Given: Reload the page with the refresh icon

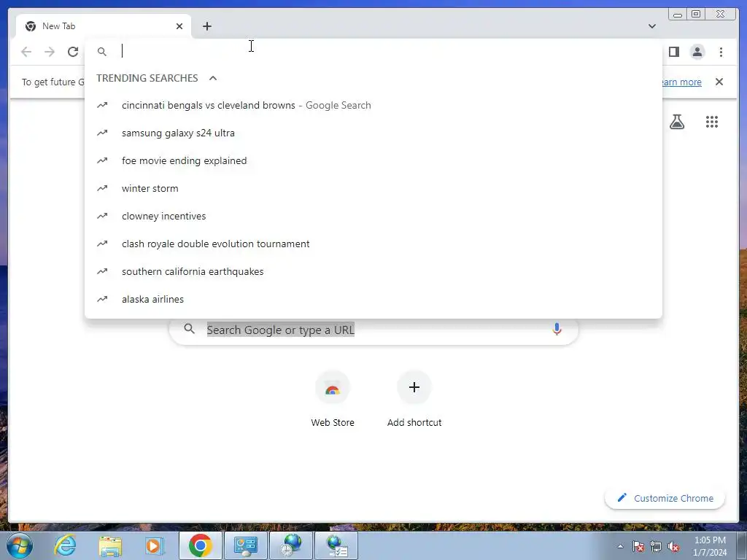Looking at the screenshot, I should (73, 52).
